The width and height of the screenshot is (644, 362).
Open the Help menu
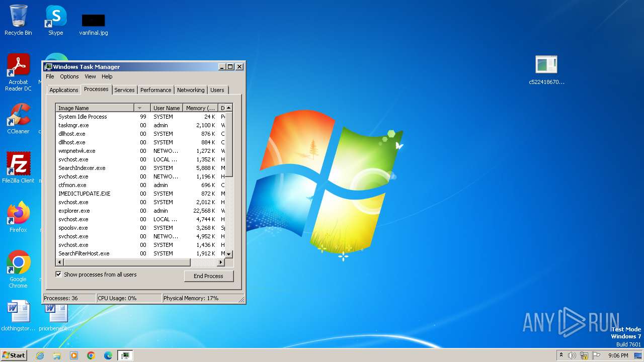107,76
